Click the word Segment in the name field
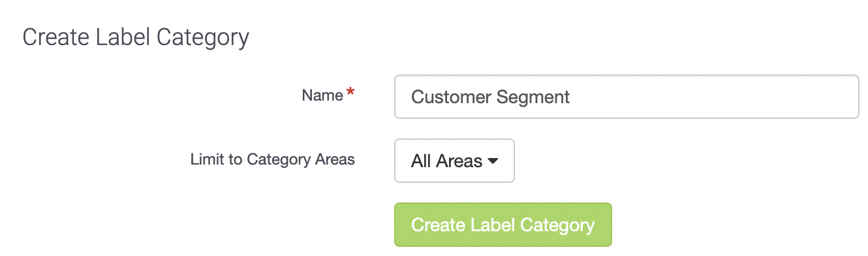Screen dimensions: 868x256 coord(533,97)
